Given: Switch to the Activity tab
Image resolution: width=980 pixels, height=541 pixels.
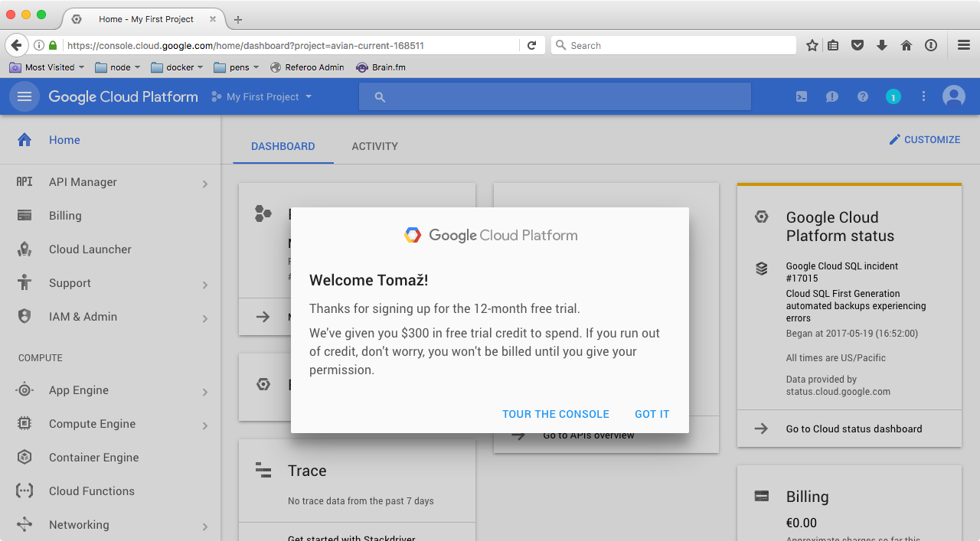Looking at the screenshot, I should (374, 146).
